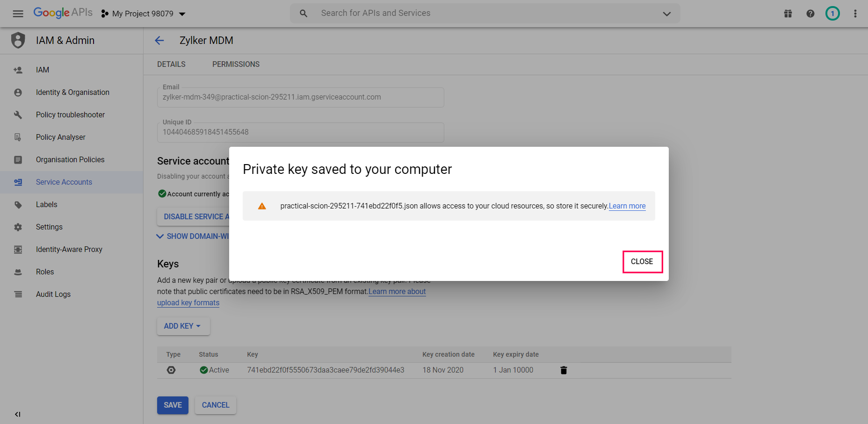Open notifications badge showing 1

coord(832,14)
